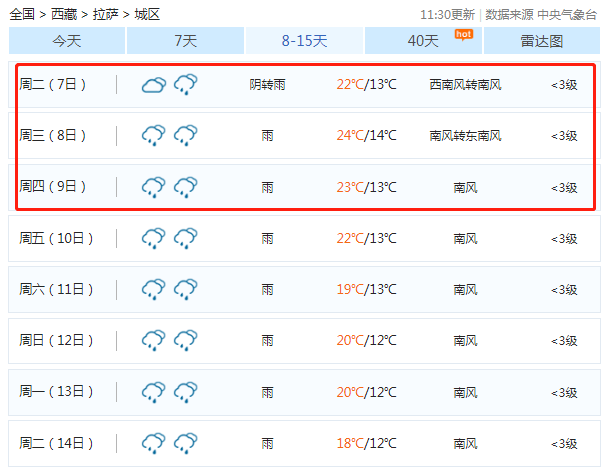This screenshot has width=608, height=475.
Task: Select the 周三 (8日) date label
Action: click(52, 135)
